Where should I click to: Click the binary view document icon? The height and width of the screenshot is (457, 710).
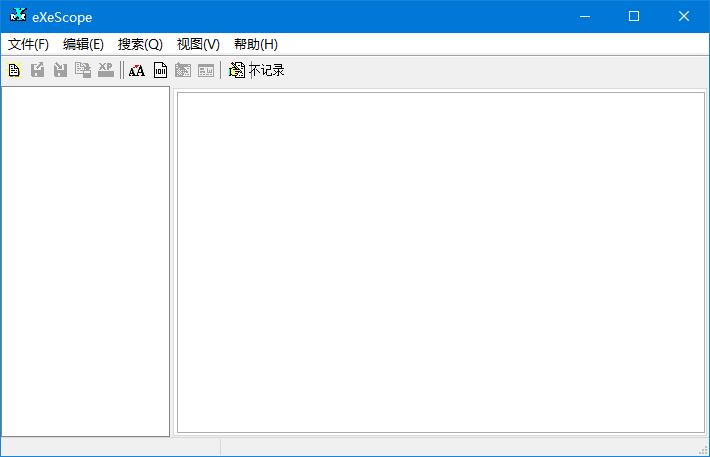pyautogui.click(x=160, y=70)
